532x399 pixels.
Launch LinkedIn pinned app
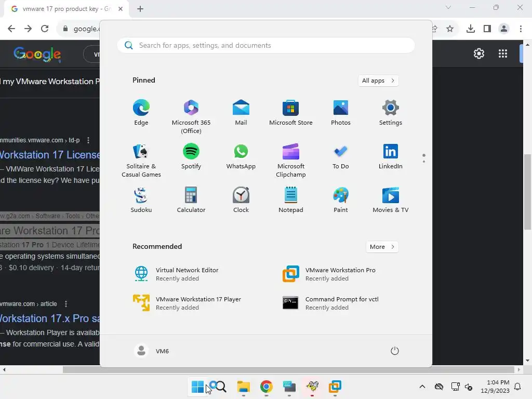coord(391,157)
